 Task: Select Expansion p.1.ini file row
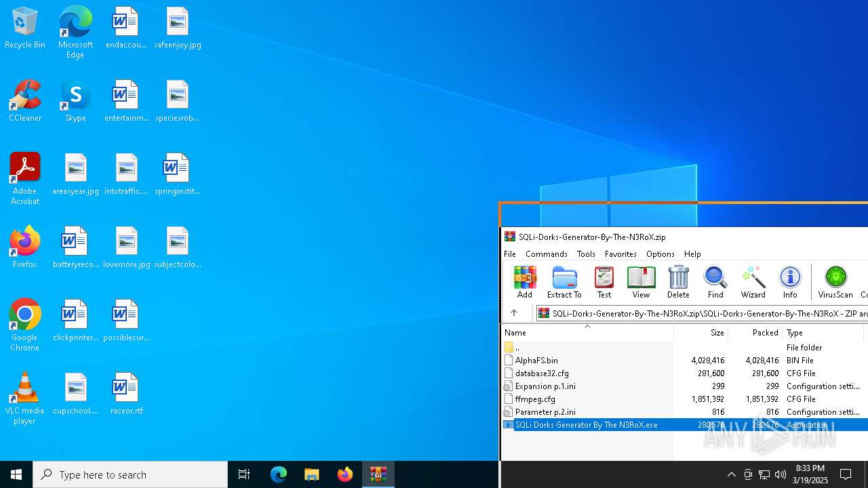point(685,386)
